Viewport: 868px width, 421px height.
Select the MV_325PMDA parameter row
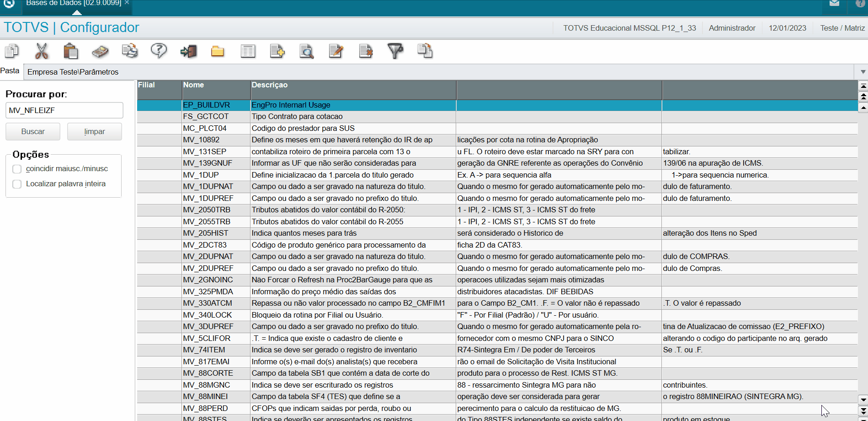pyautogui.click(x=497, y=292)
